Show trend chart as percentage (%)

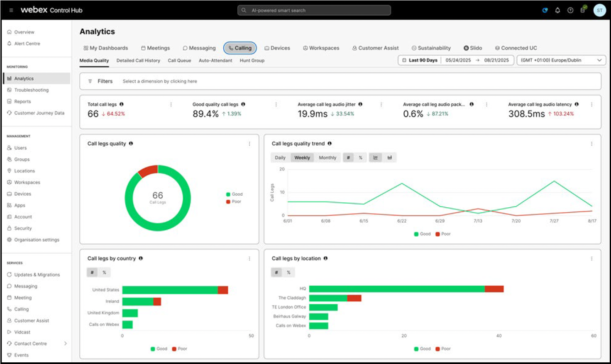(360, 158)
